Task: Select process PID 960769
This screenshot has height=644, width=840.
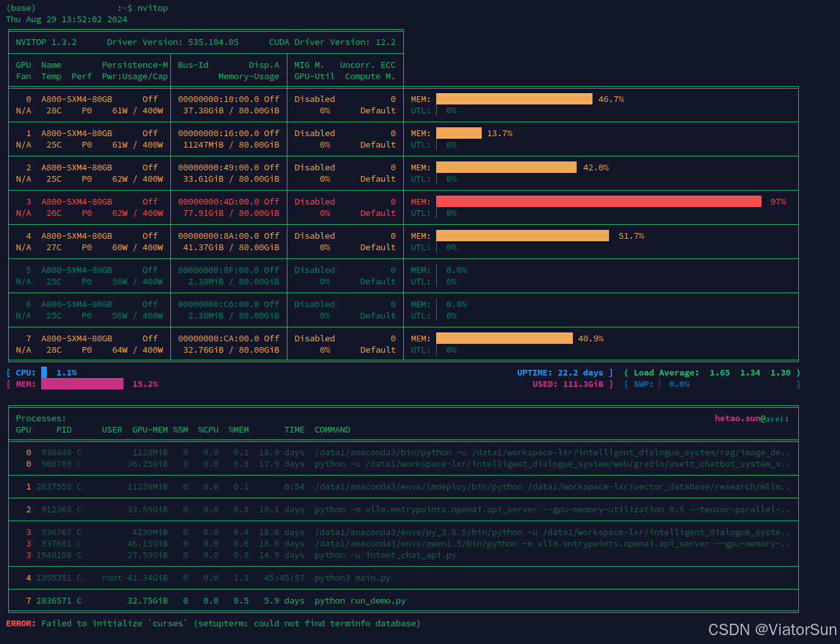Action: point(56,464)
